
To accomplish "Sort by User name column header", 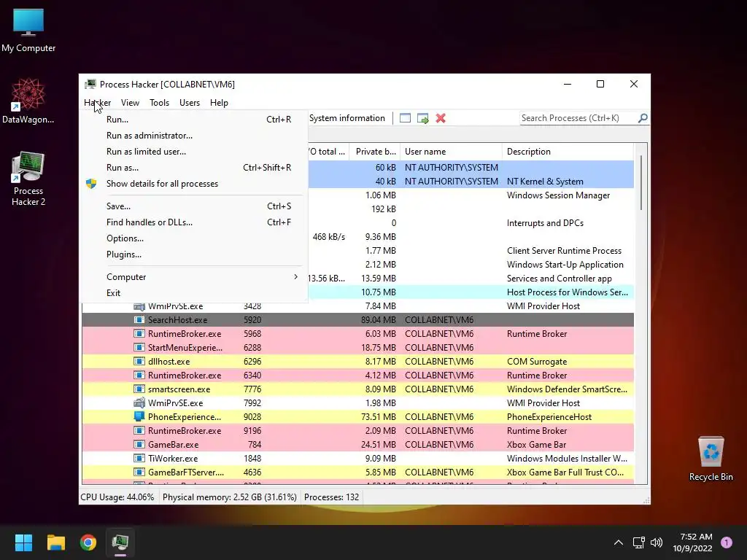I will click(451, 152).
